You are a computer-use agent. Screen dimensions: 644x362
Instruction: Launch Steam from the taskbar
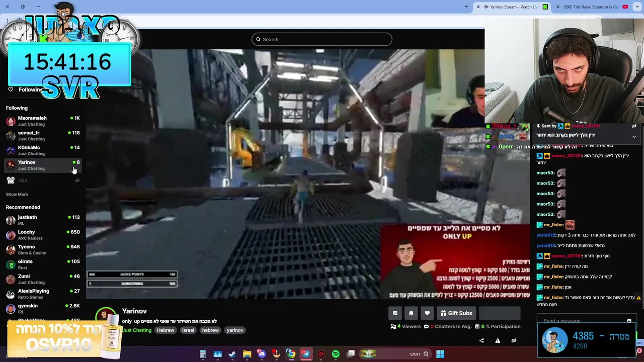(232, 354)
